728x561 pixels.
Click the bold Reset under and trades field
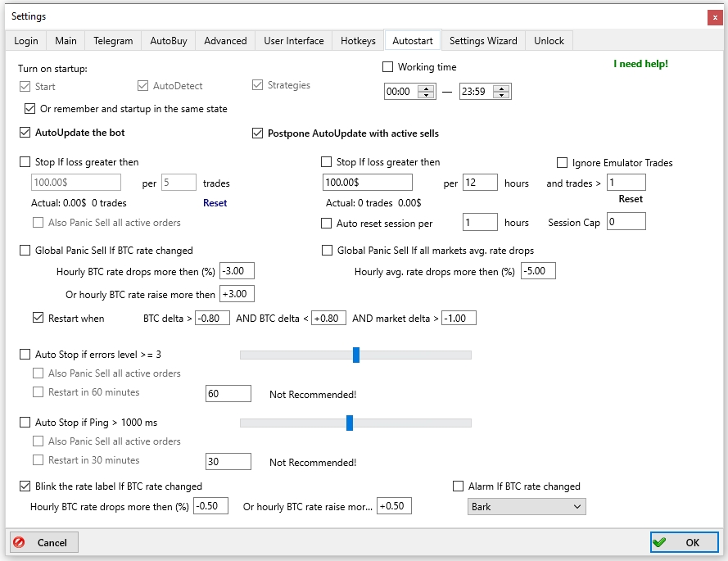click(x=631, y=199)
